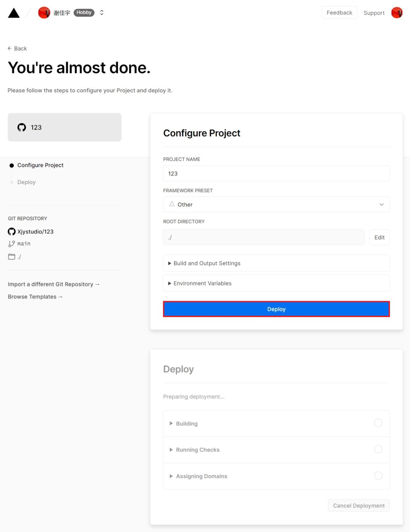Expand the Building step
This screenshot has width=410, height=532.
coord(187,424)
